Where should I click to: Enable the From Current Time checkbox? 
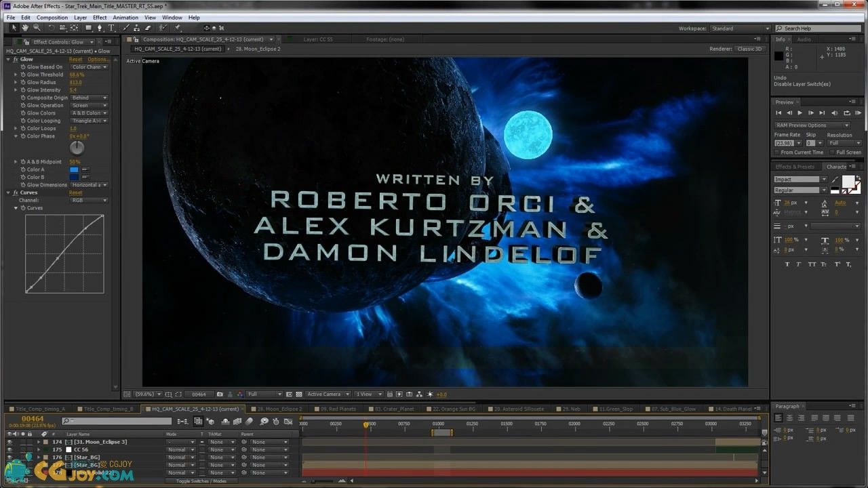pos(777,152)
